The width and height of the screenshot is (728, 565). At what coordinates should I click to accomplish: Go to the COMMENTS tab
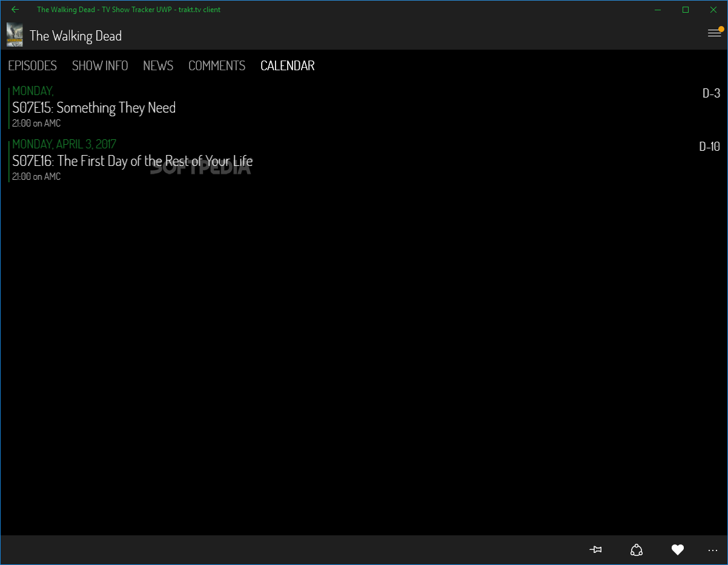(x=217, y=65)
